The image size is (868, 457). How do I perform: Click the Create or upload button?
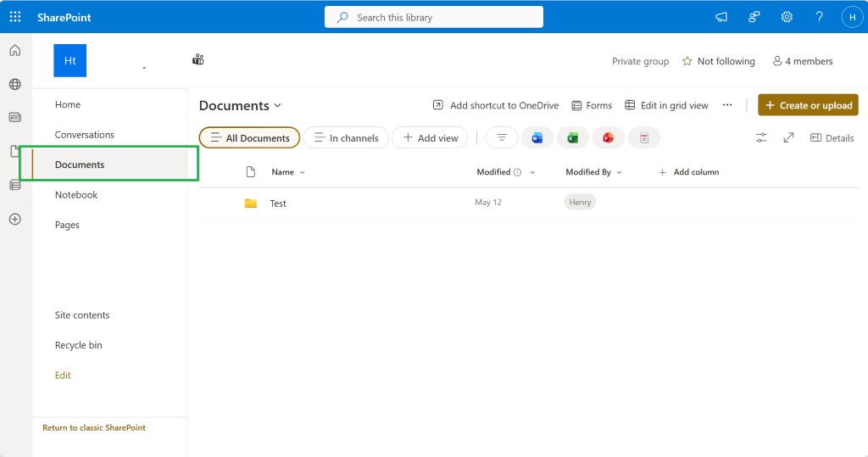808,104
